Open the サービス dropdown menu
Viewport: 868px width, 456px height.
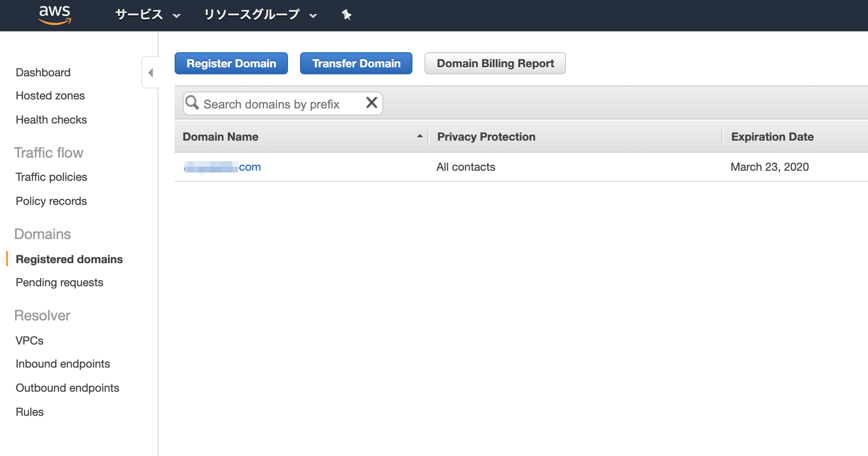tap(148, 15)
